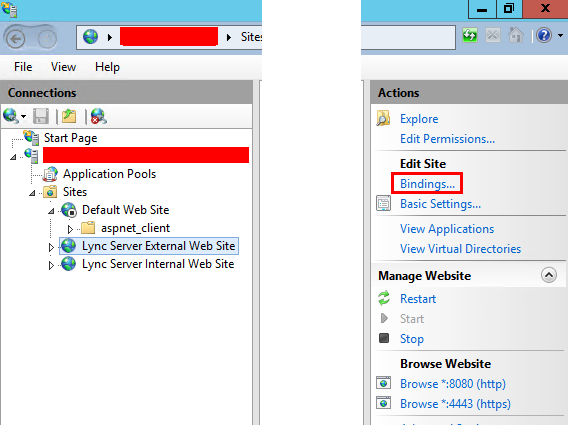The image size is (568, 425).
Task: Open Basic Settings link
Action: [x=440, y=204]
